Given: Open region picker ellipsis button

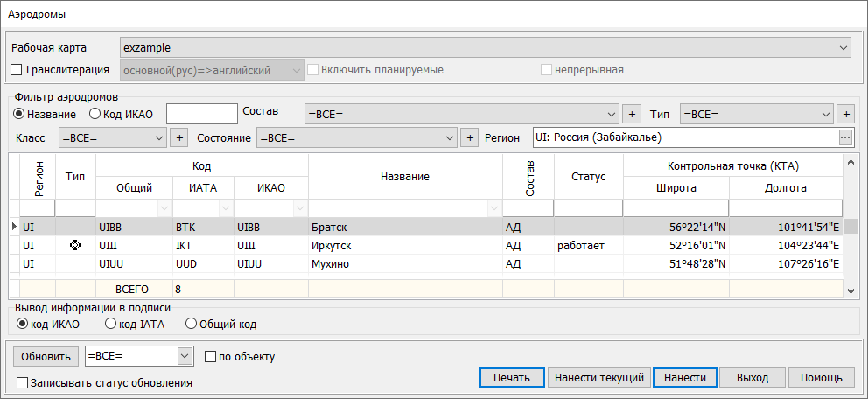Looking at the screenshot, I should pos(844,138).
